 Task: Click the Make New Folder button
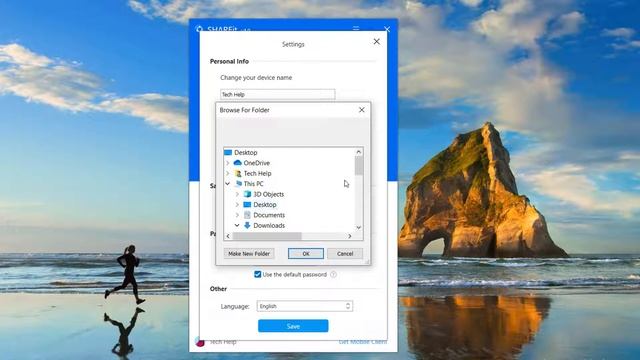[x=249, y=253]
